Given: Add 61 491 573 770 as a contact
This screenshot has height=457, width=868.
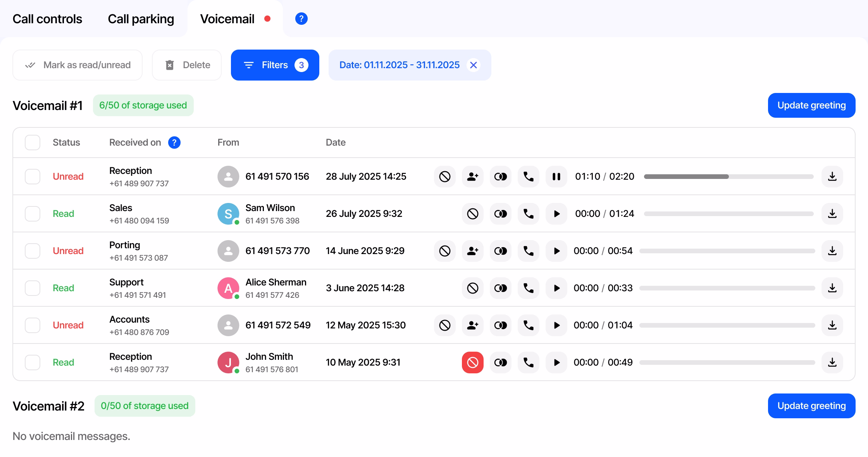Looking at the screenshot, I should [x=473, y=251].
